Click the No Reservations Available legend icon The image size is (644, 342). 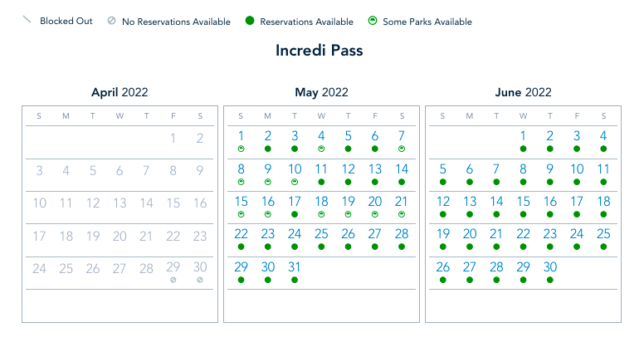(111, 22)
